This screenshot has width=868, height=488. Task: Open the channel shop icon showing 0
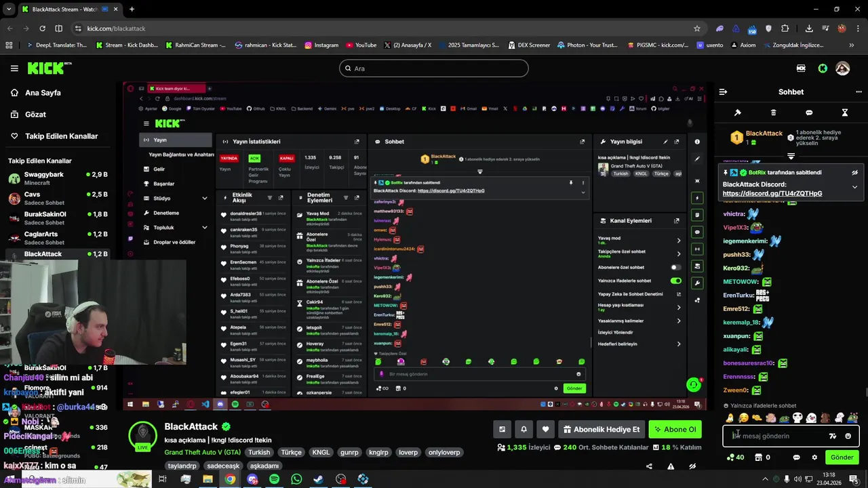point(762,457)
